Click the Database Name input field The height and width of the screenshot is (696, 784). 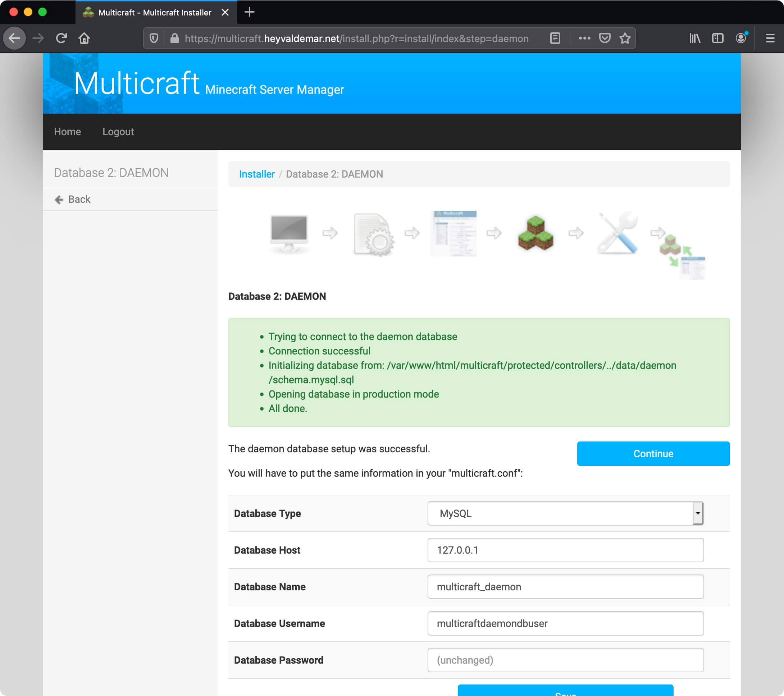(x=565, y=586)
